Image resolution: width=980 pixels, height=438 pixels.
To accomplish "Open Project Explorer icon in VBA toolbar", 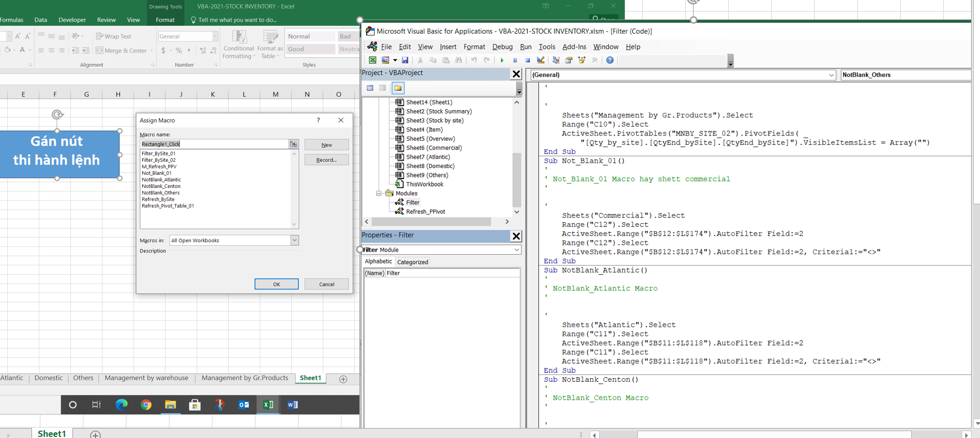I will (556, 60).
